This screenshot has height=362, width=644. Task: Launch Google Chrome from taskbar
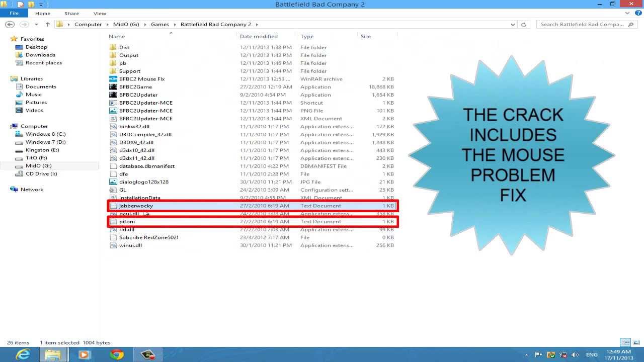[x=117, y=354]
